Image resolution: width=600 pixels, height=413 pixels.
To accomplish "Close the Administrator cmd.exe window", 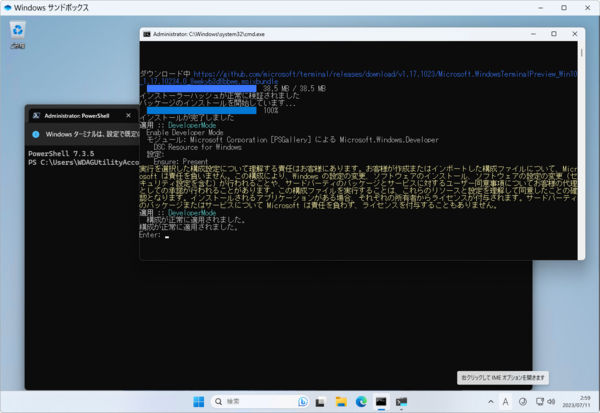I will pos(574,34).
